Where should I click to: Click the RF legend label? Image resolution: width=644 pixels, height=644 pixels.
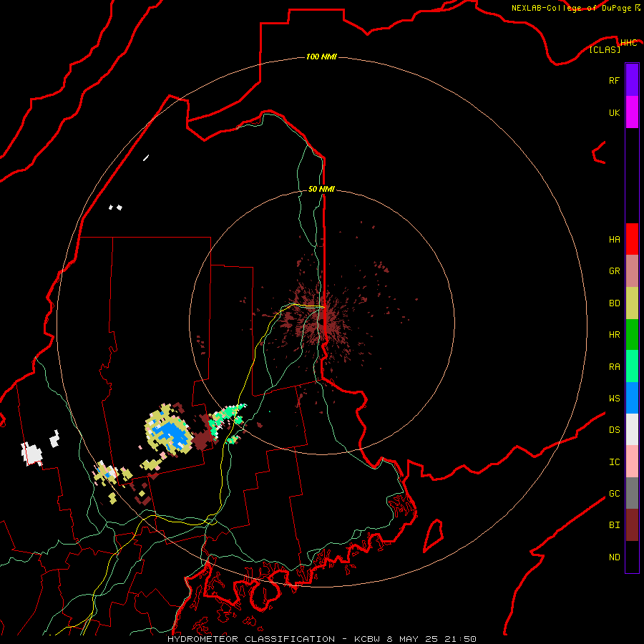click(614, 80)
